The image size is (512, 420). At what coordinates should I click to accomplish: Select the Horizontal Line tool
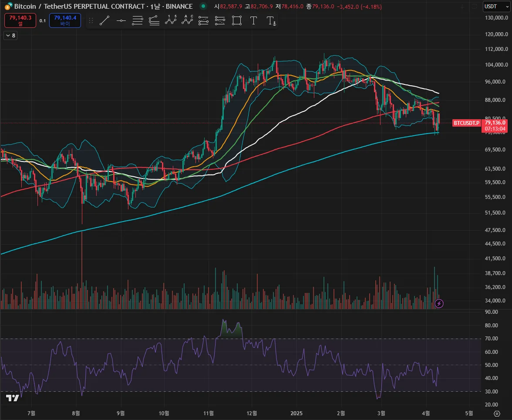click(x=121, y=20)
